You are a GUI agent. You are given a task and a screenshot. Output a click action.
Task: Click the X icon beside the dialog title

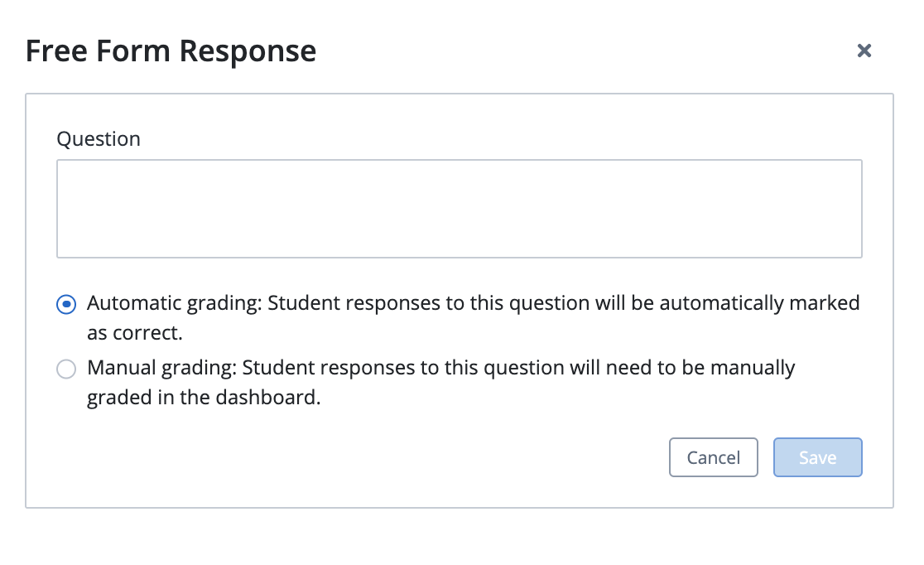pos(864,51)
